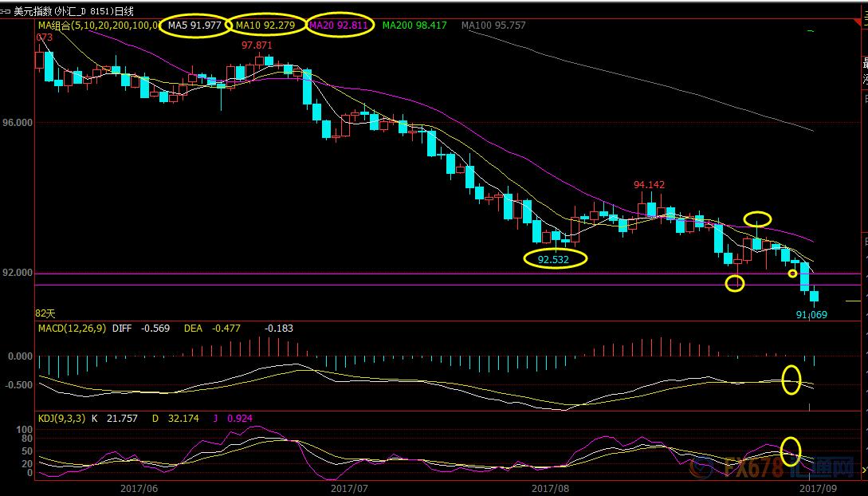This screenshot has width=868, height=496.
Task: Click the 2017/08 date label
Action: tap(550, 488)
